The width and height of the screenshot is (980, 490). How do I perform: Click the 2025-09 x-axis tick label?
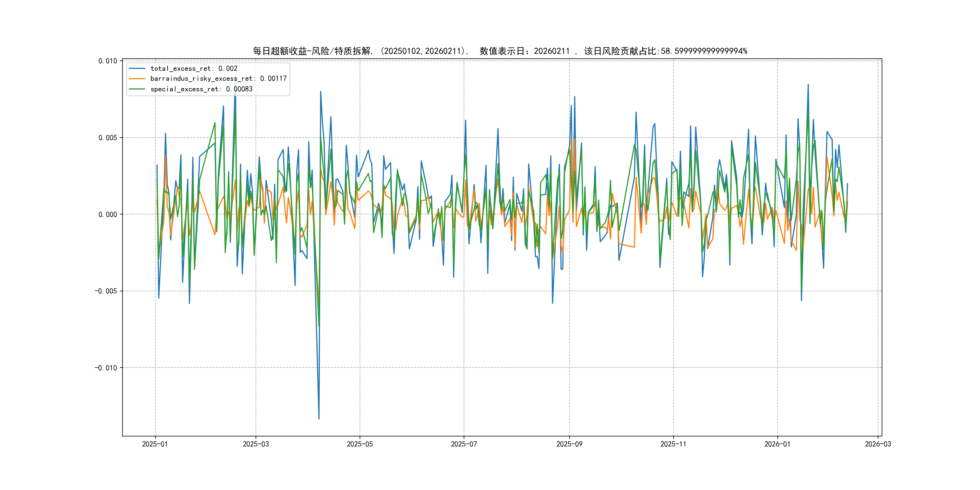(569, 444)
